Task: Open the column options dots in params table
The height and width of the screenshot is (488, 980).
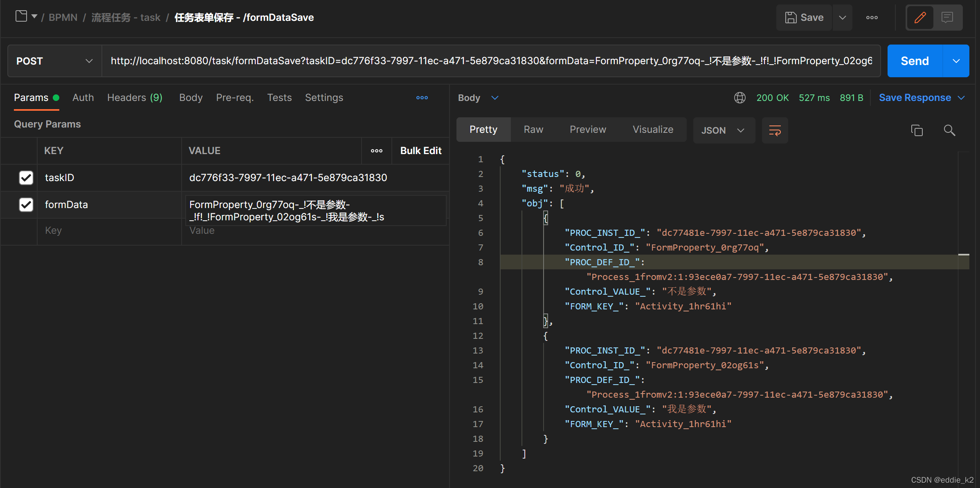Action: click(377, 151)
